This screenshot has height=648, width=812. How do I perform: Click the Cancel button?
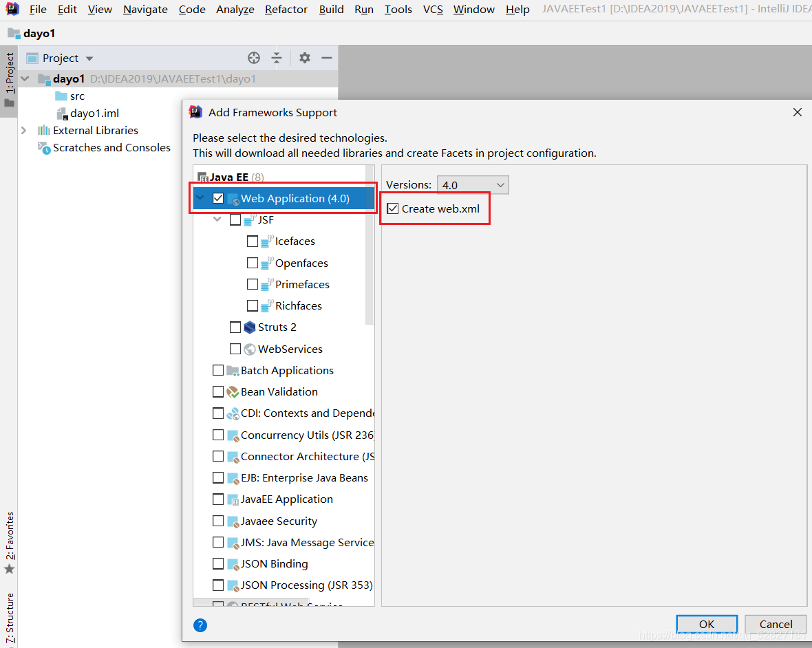click(x=776, y=624)
